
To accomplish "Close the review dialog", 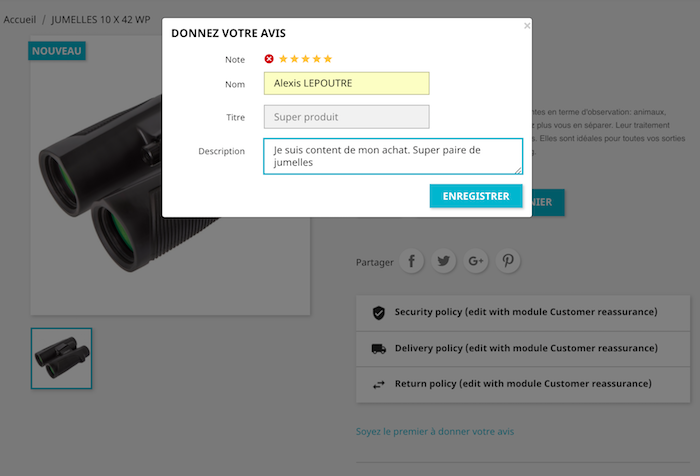I will pyautogui.click(x=527, y=26).
